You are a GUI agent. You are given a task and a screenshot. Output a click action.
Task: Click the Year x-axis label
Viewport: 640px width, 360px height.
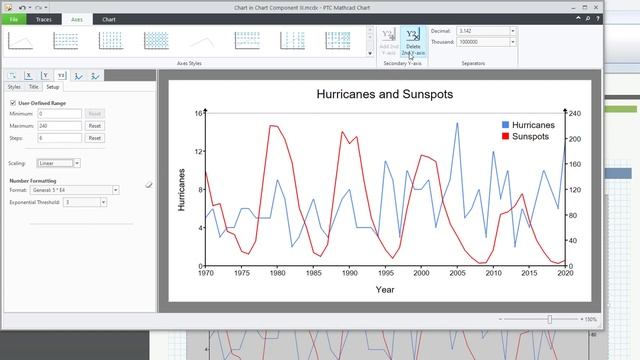pos(385,289)
